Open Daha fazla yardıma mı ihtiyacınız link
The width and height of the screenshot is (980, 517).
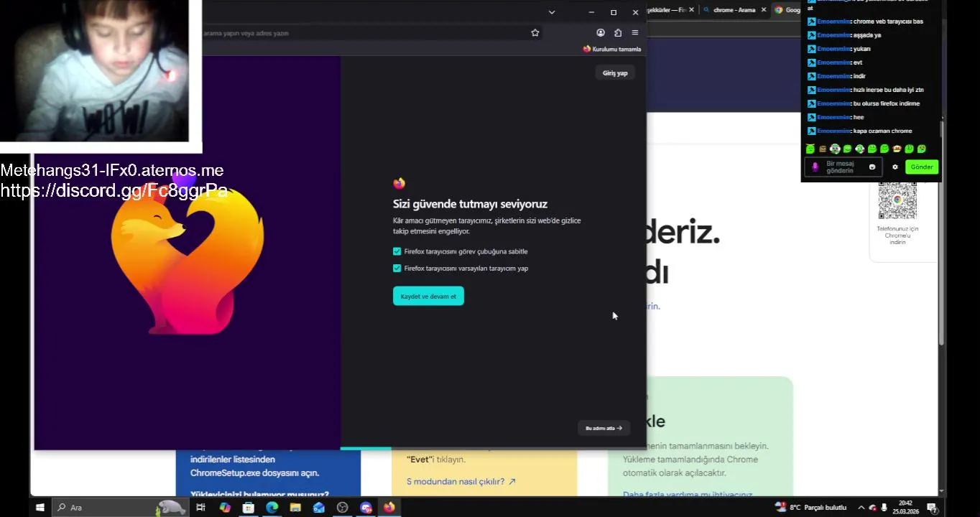pos(688,494)
